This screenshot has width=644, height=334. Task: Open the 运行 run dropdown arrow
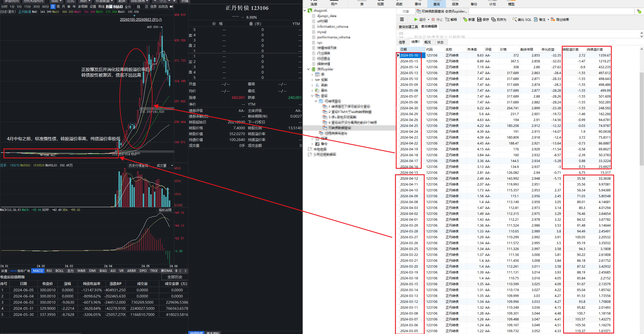(x=428, y=19)
